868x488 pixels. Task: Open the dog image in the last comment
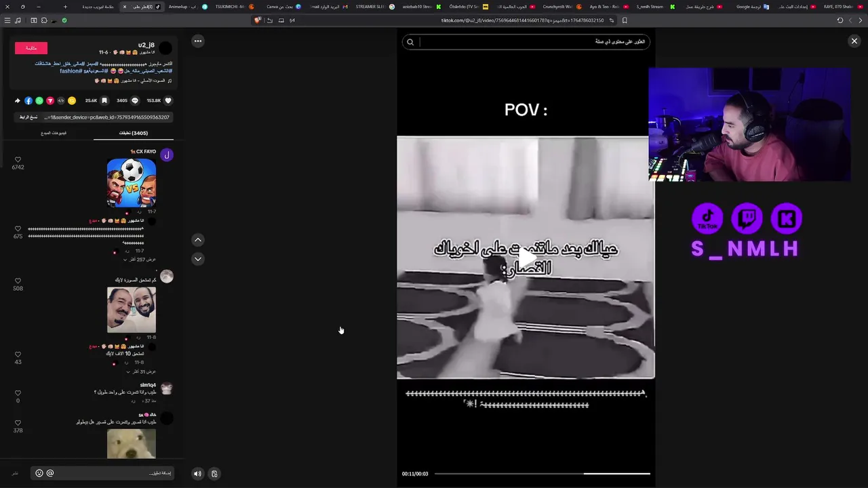tap(132, 444)
